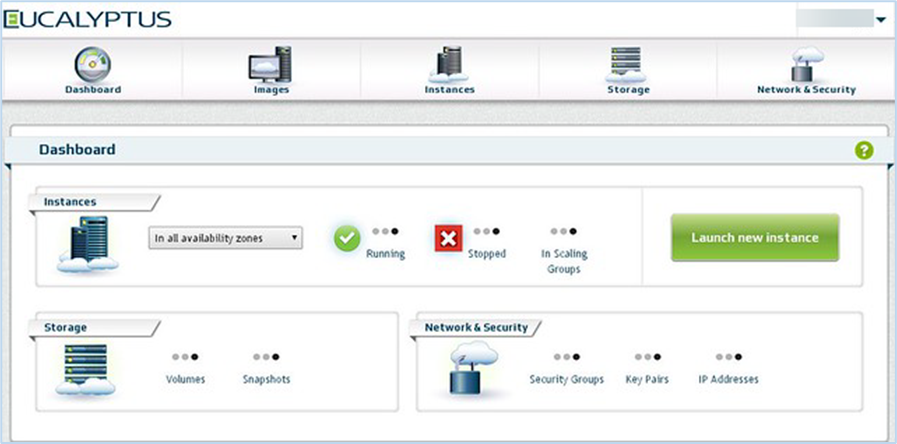This screenshot has width=897, height=444.
Task: Click Launch new instance button
Action: [755, 237]
